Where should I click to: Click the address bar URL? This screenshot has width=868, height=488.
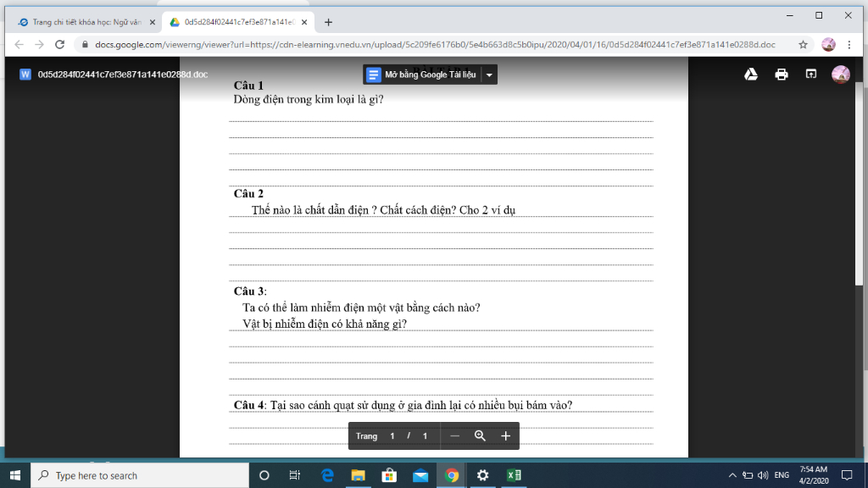tap(435, 45)
